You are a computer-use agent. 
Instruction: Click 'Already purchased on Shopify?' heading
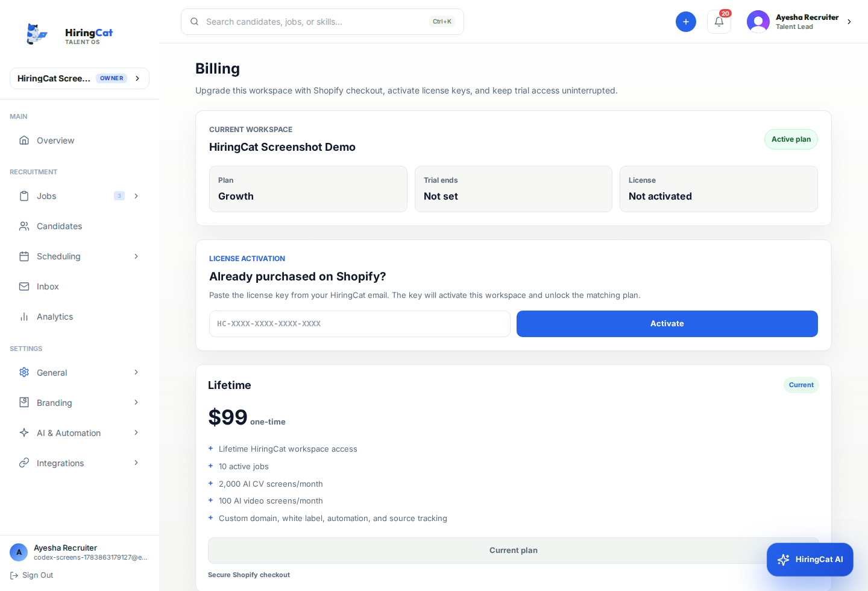pos(298,276)
